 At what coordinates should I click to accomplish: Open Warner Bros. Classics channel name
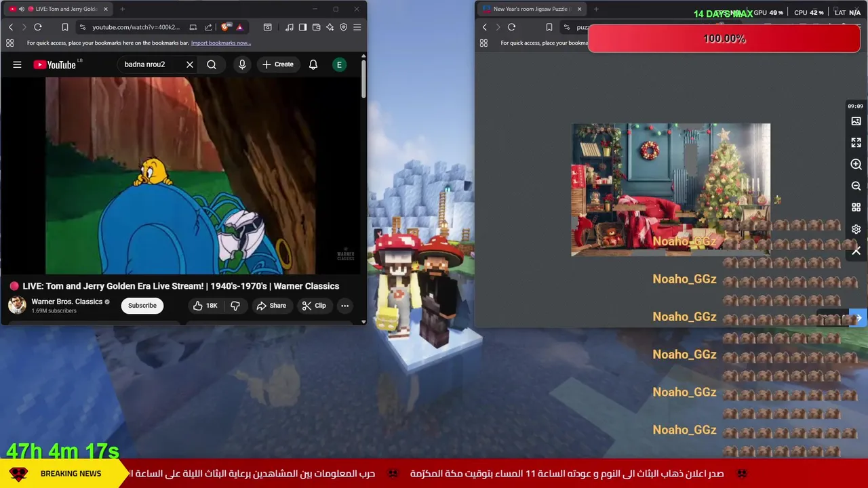66,302
